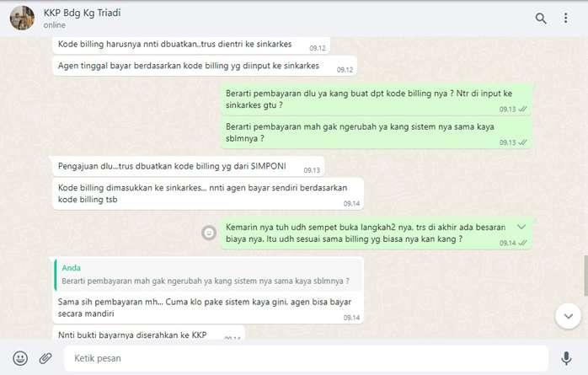Open contact info via KKP Bdg Kg Triadi name

tap(82, 13)
